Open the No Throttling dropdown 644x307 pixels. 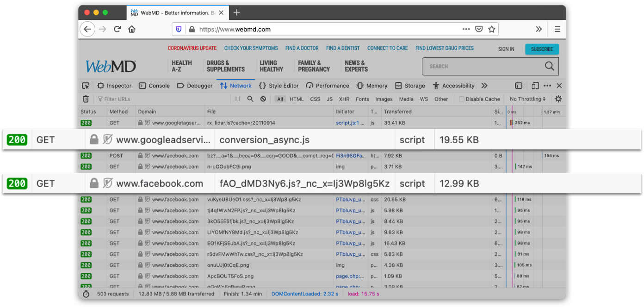pos(527,99)
